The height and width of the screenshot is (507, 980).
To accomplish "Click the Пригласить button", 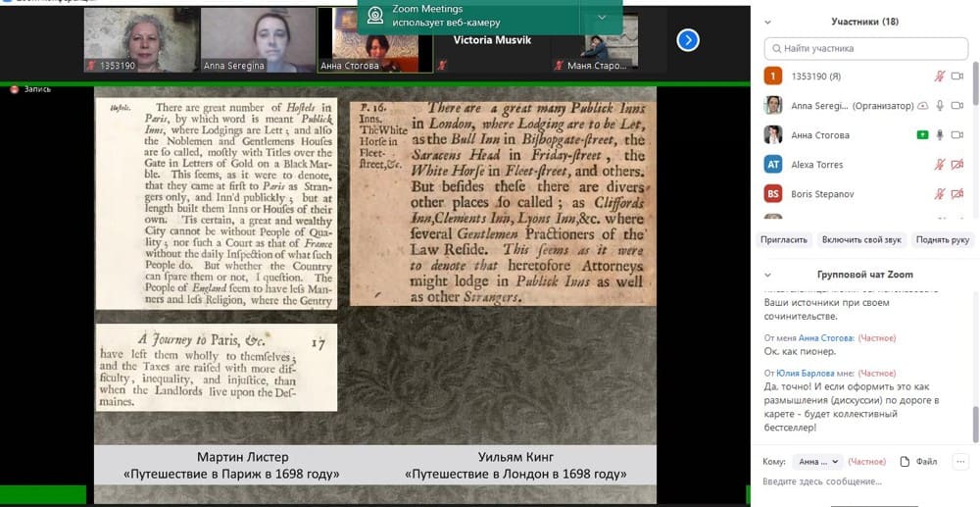I will point(784,239).
